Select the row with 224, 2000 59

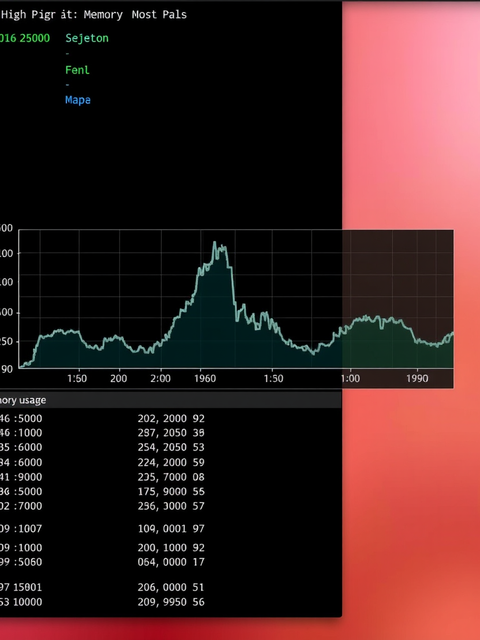tap(171, 462)
